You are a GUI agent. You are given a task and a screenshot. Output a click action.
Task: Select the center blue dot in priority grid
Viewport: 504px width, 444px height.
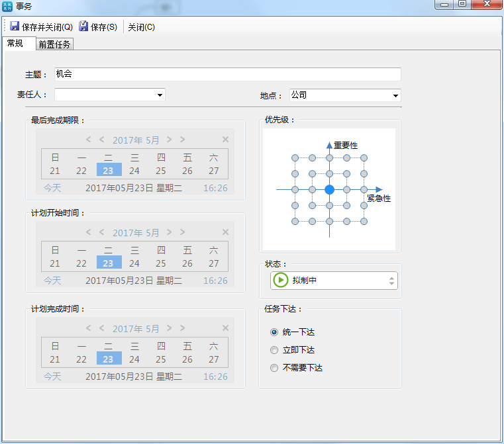pyautogui.click(x=329, y=189)
